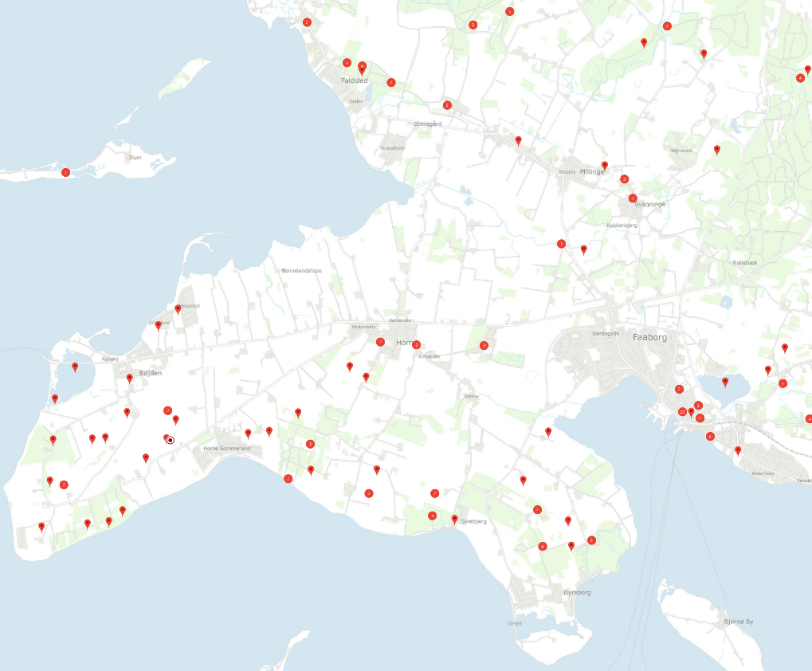
Task: Click the cluster marker on Illum island
Action: click(x=66, y=172)
